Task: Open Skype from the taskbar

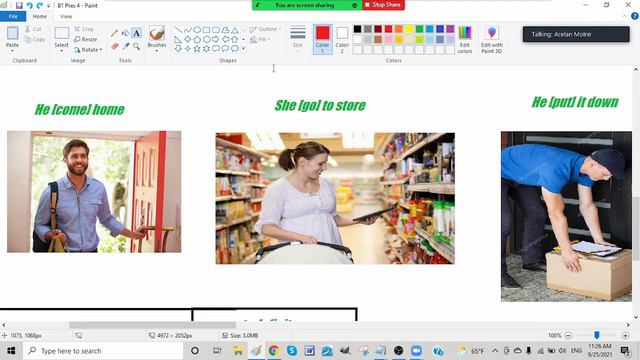Action: click(x=292, y=351)
